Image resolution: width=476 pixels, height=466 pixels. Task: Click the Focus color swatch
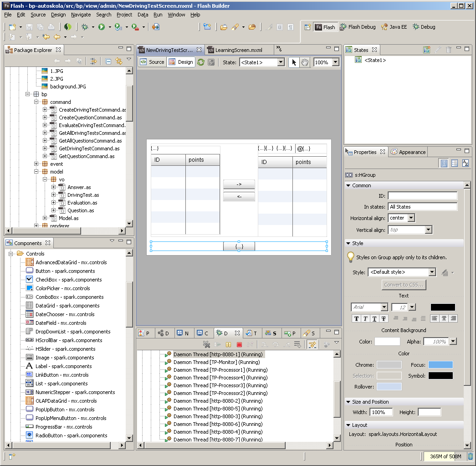click(440, 364)
